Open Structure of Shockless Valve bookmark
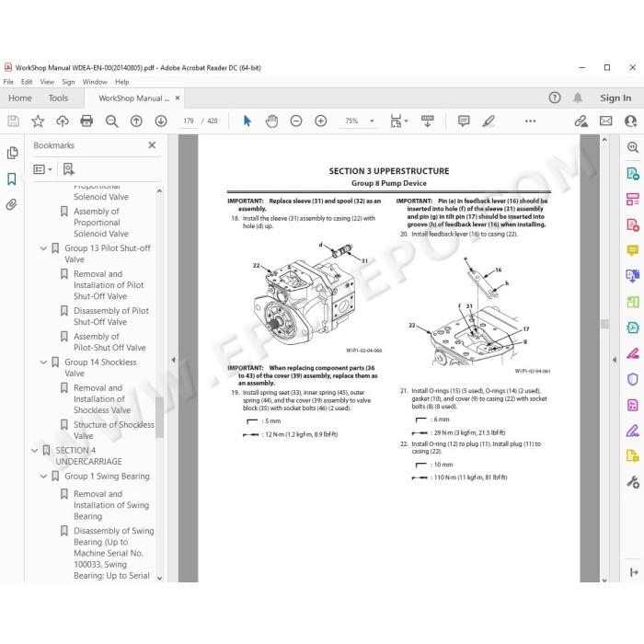Viewport: 644px width, 644px height. (x=114, y=430)
